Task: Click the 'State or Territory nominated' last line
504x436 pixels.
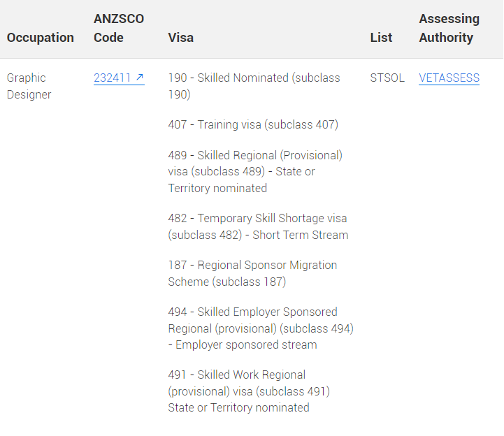Action: point(238,407)
